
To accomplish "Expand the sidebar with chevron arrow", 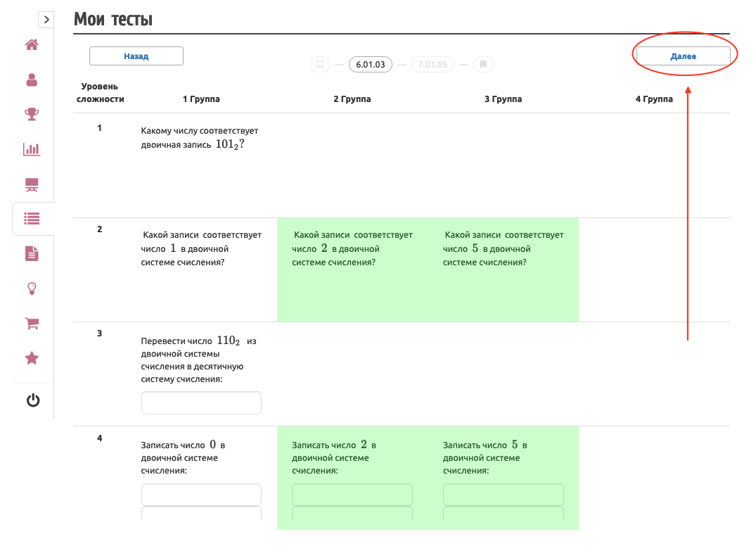I will 46,19.
